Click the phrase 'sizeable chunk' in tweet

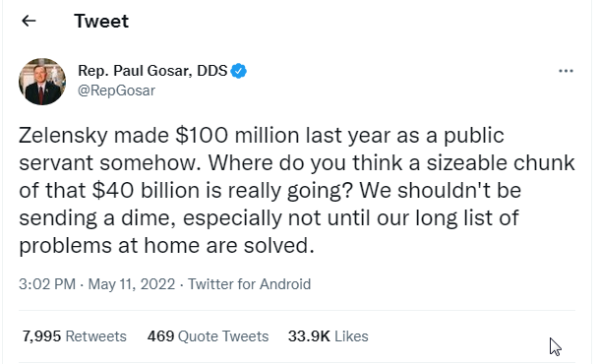[x=501, y=162]
